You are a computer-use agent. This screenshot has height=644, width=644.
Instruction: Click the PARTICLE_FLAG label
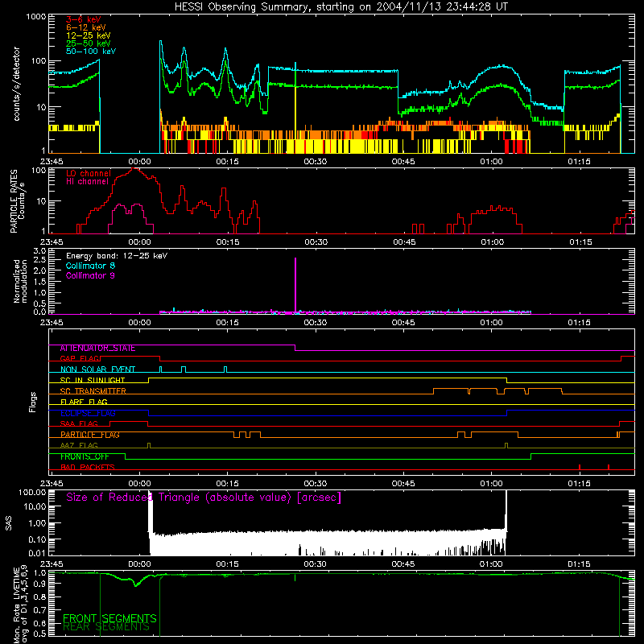click(x=90, y=435)
